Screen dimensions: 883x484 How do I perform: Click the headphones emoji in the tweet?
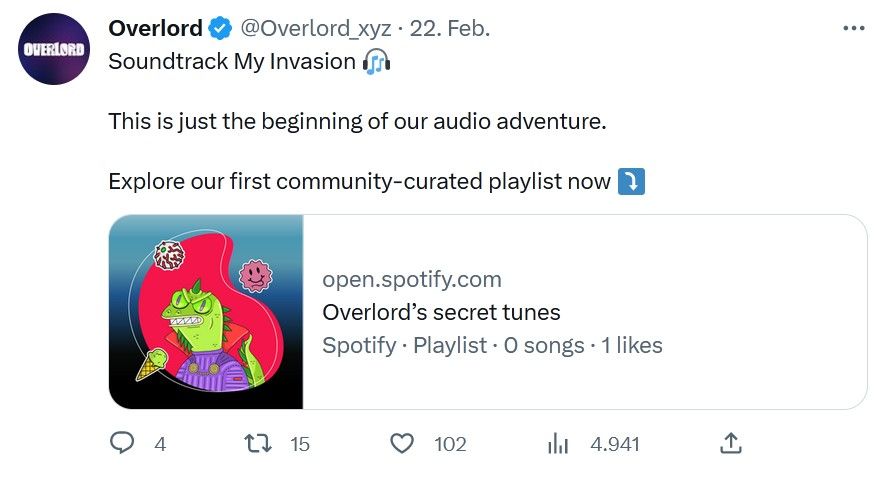pos(377,61)
